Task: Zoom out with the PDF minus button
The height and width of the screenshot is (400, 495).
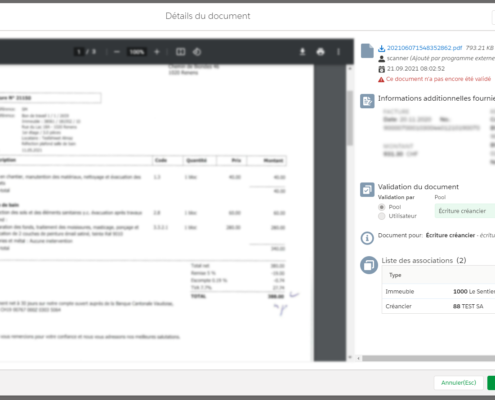Action: pos(117,52)
